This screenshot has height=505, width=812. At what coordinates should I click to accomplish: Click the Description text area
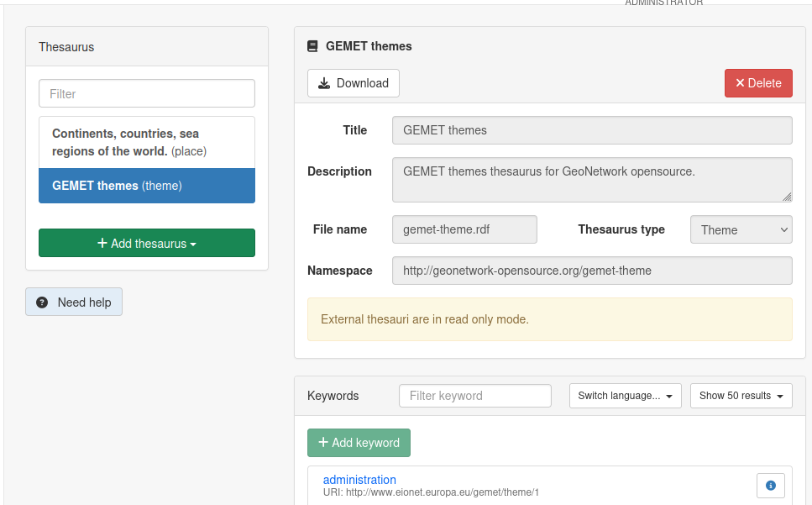click(592, 180)
